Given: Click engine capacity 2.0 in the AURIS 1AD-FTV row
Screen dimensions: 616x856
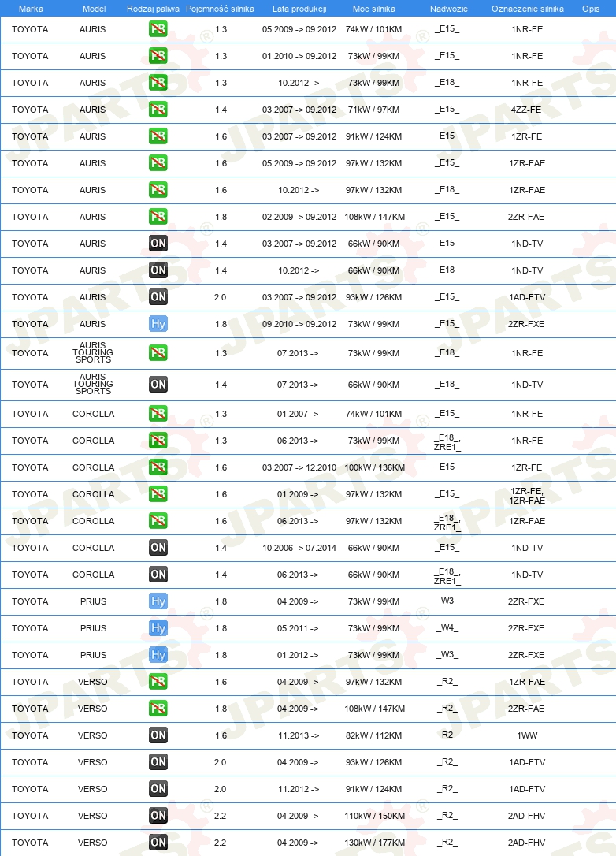Looking at the screenshot, I should (x=220, y=297).
